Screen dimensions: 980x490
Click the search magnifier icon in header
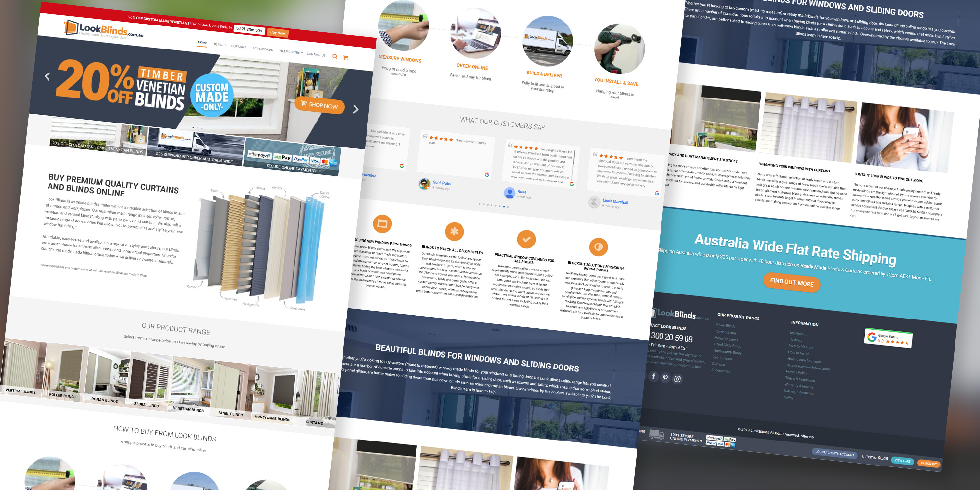(335, 56)
